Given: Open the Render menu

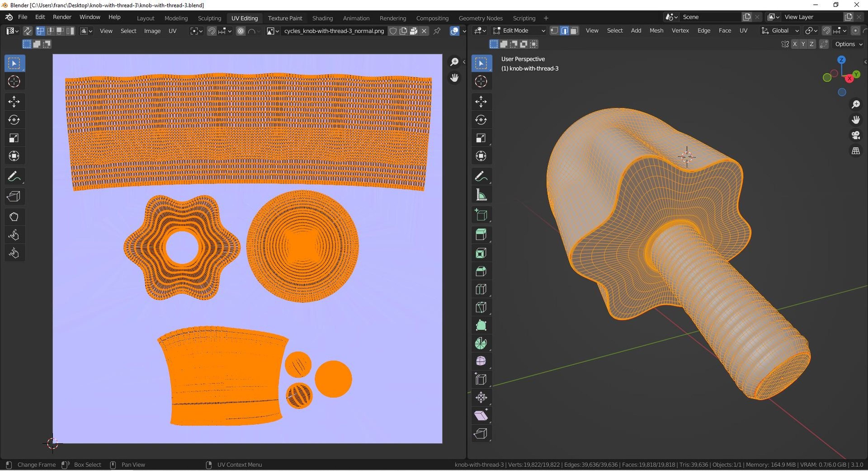Looking at the screenshot, I should point(62,17).
